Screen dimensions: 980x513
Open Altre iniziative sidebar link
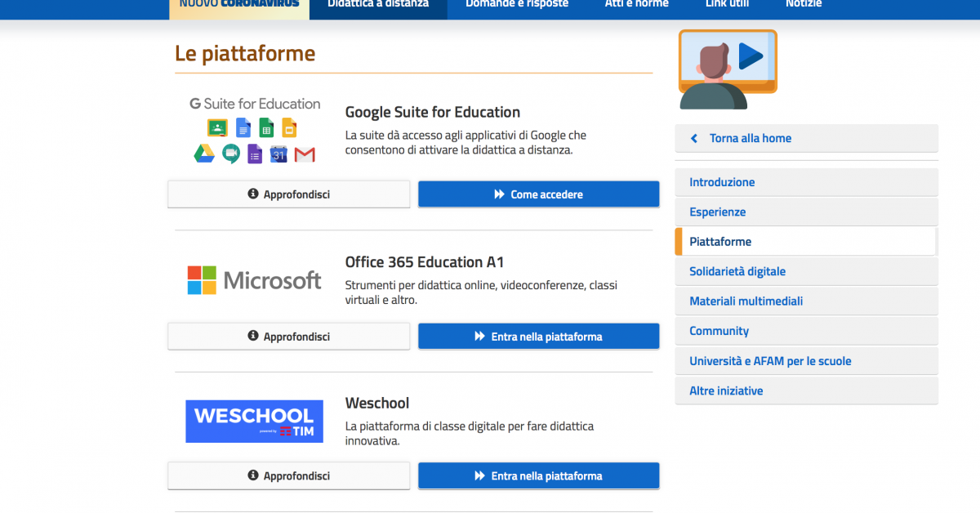807,390
